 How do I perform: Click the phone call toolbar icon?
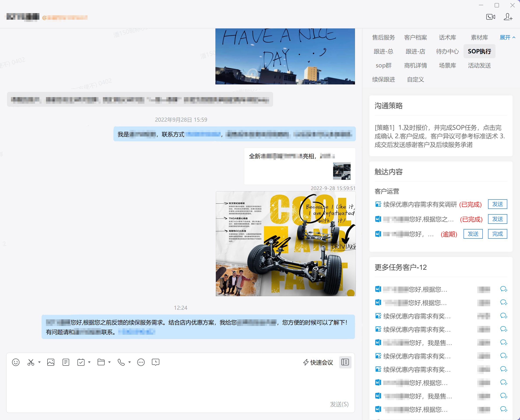pos(121,362)
